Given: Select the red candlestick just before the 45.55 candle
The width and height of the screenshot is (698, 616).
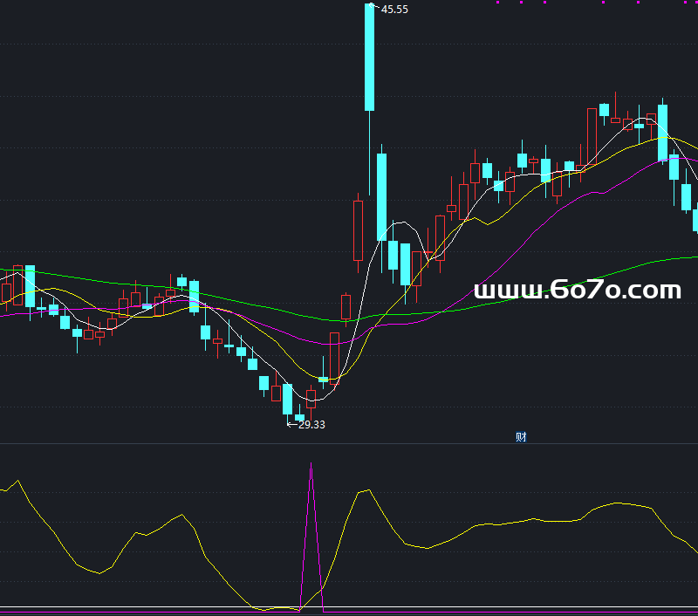Looking at the screenshot, I should pos(358,229).
